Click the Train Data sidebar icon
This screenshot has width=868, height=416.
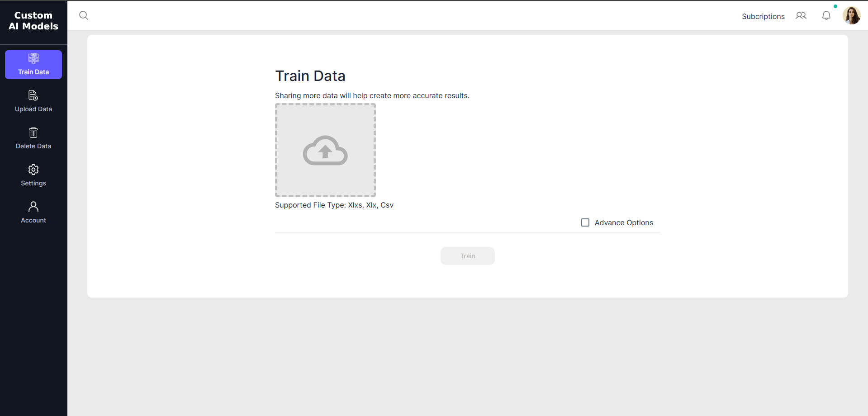pyautogui.click(x=33, y=58)
